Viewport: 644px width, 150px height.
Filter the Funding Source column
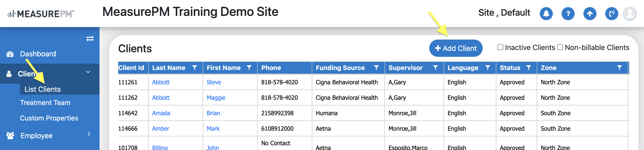[x=376, y=68]
